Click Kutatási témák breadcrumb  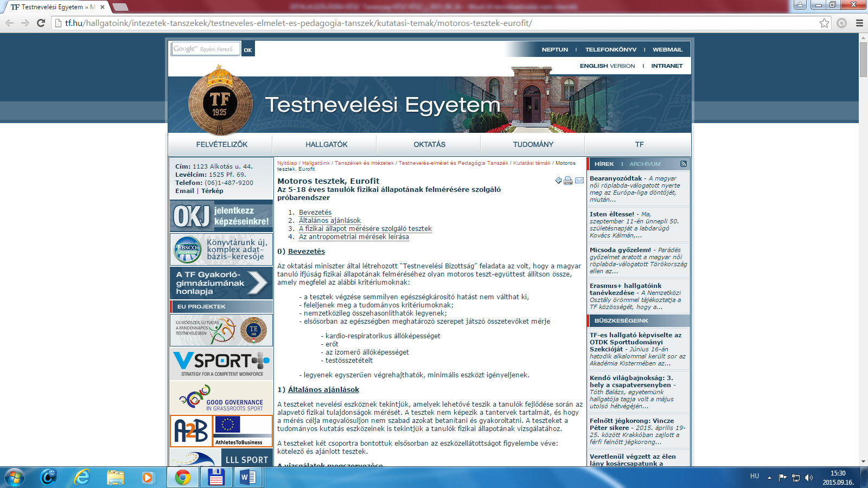tap(532, 163)
